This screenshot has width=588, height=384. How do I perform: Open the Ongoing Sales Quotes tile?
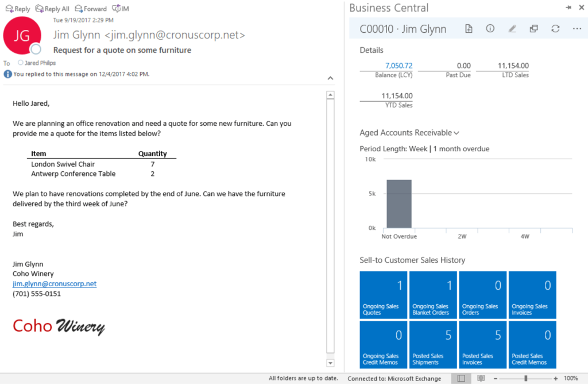[x=383, y=294]
